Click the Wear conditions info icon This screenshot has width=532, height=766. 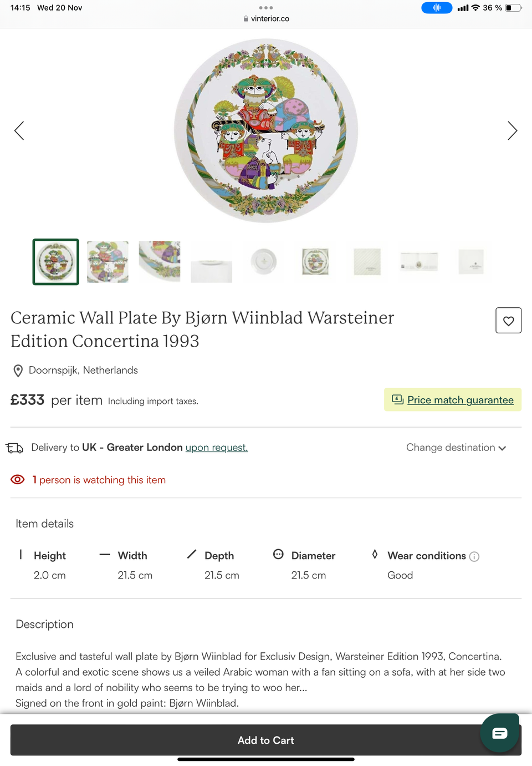click(474, 556)
